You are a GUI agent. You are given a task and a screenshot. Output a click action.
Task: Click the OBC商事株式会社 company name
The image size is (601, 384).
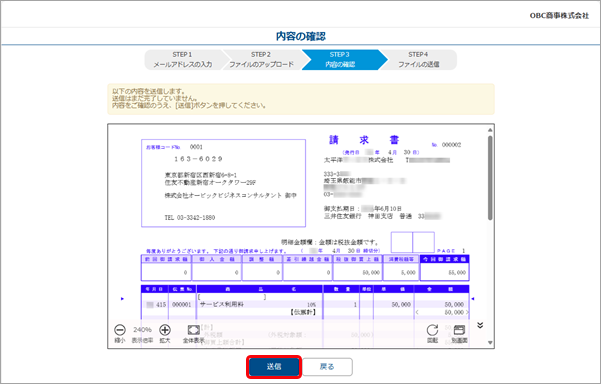point(559,16)
